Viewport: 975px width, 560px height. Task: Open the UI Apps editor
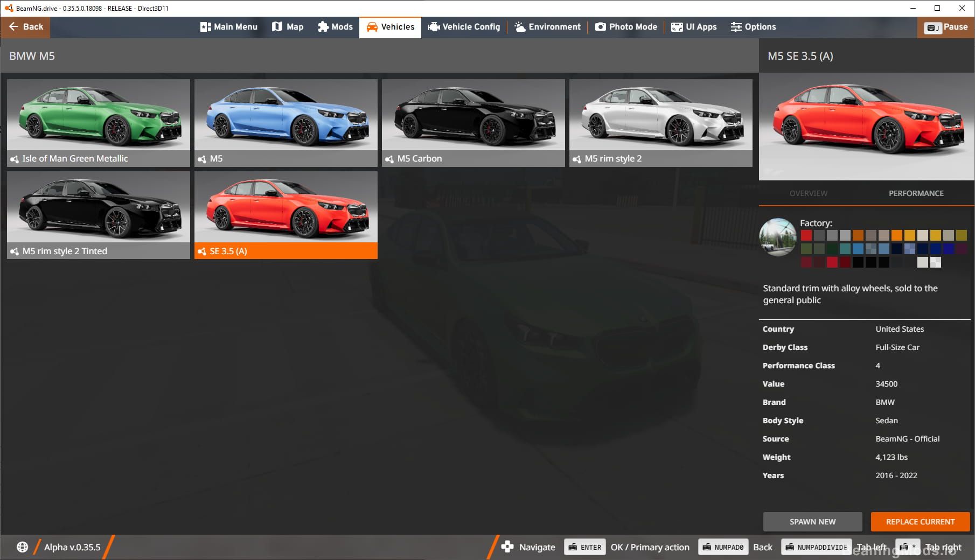[x=694, y=27]
